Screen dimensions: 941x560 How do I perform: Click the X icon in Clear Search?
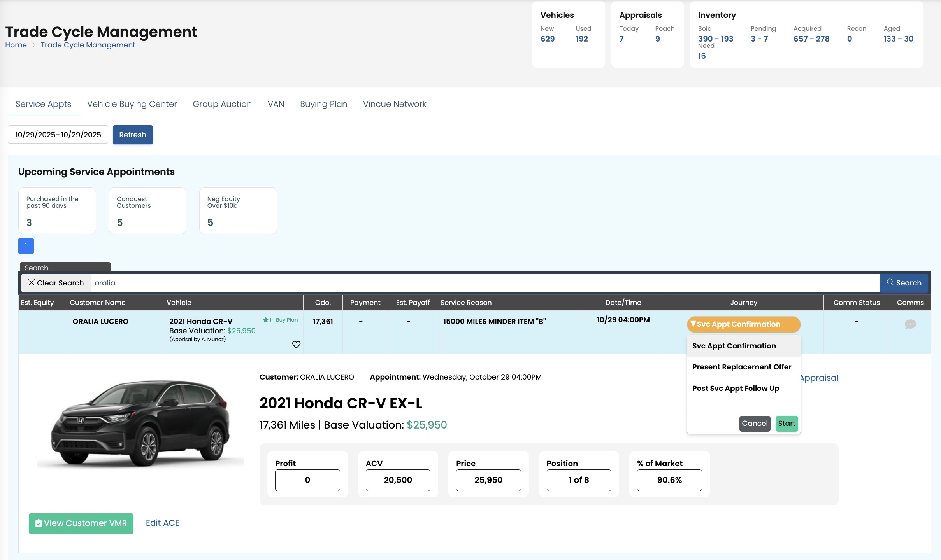pyautogui.click(x=32, y=282)
